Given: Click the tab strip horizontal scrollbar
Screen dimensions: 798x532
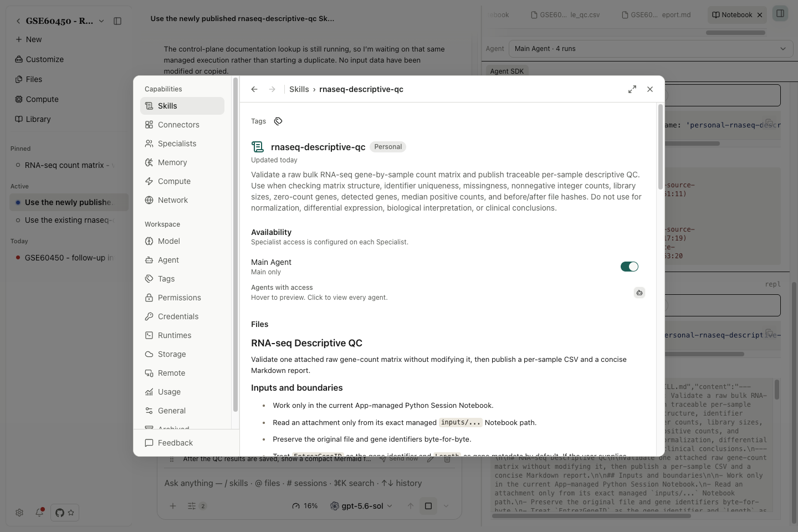Looking at the screenshot, I should (x=735, y=33).
